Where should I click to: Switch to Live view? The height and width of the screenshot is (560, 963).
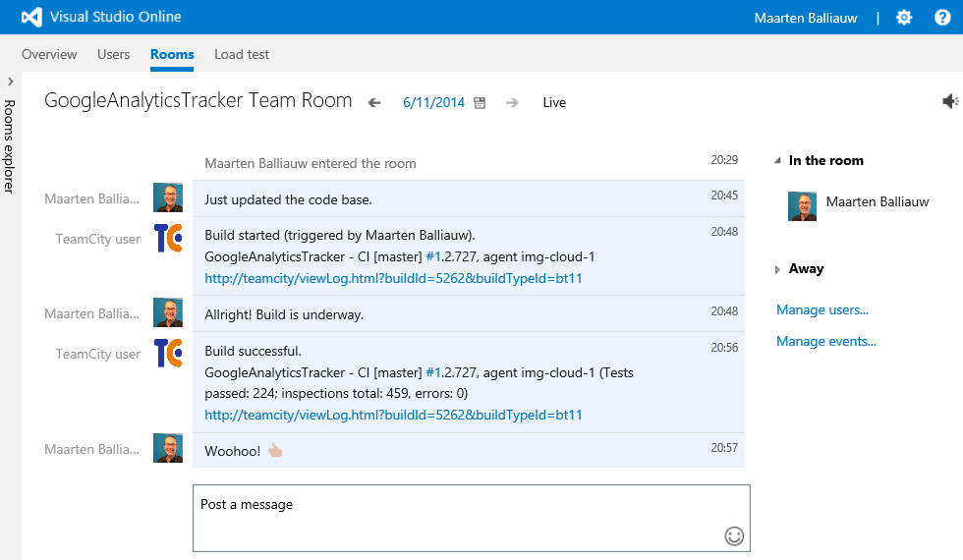click(554, 102)
